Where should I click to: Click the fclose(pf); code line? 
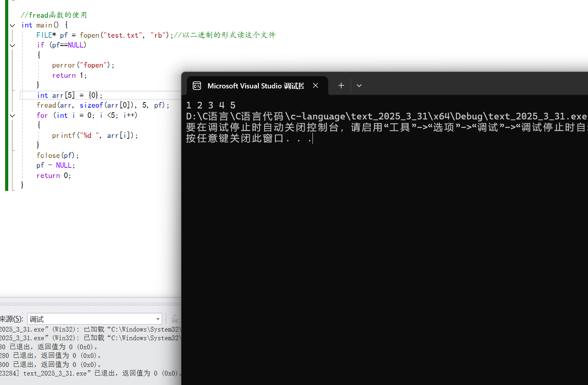point(58,156)
